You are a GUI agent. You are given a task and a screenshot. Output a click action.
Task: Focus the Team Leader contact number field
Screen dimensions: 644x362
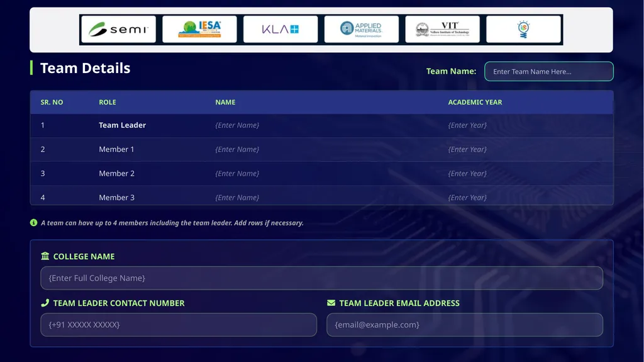[x=179, y=325]
